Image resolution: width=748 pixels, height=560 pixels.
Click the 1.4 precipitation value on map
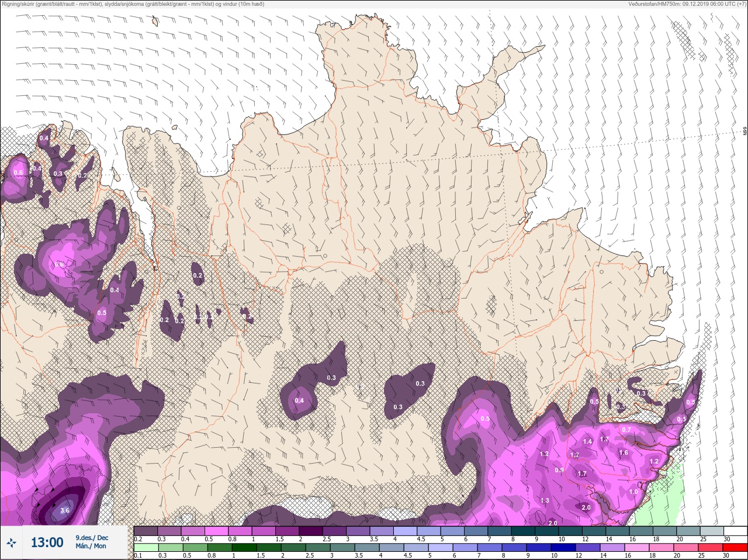point(587,441)
